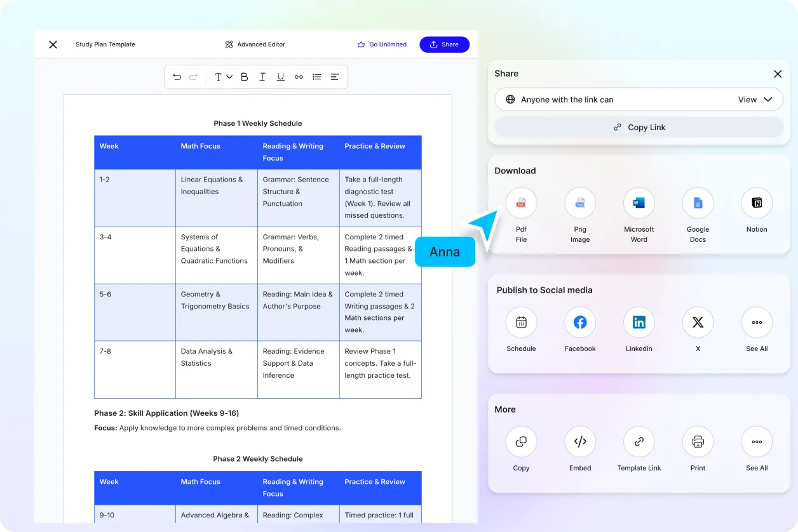
Task: Open text alignment option
Action: 335,77
